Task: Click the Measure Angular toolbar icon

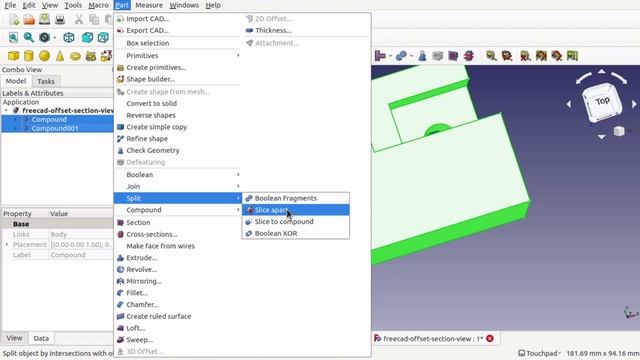Action: (507, 56)
